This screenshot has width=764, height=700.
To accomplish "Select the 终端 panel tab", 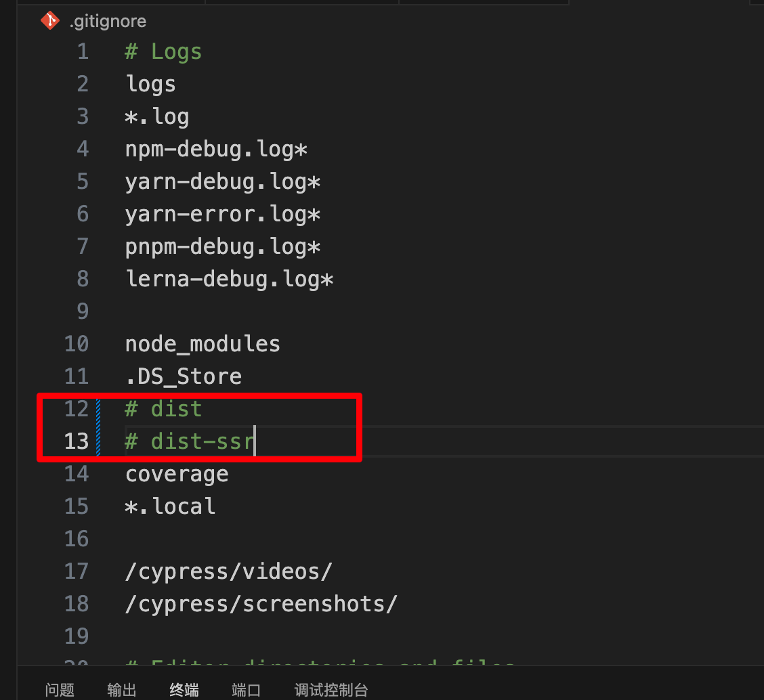I will coord(184,690).
